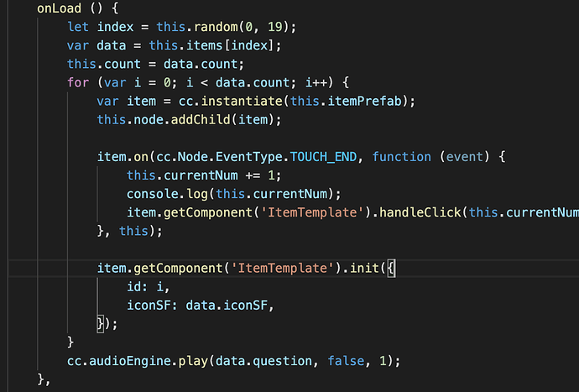This screenshot has height=392, width=579.
Task: Click '}, this);' callback closing line
Action: (129, 231)
